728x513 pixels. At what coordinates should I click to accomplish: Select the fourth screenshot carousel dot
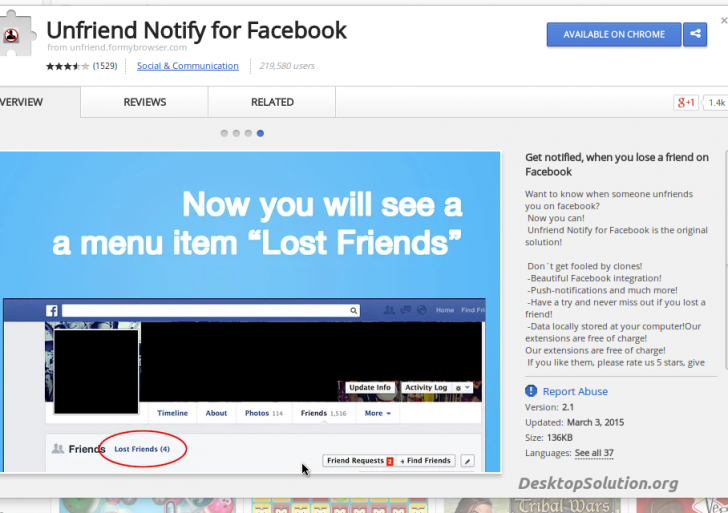pos(260,133)
